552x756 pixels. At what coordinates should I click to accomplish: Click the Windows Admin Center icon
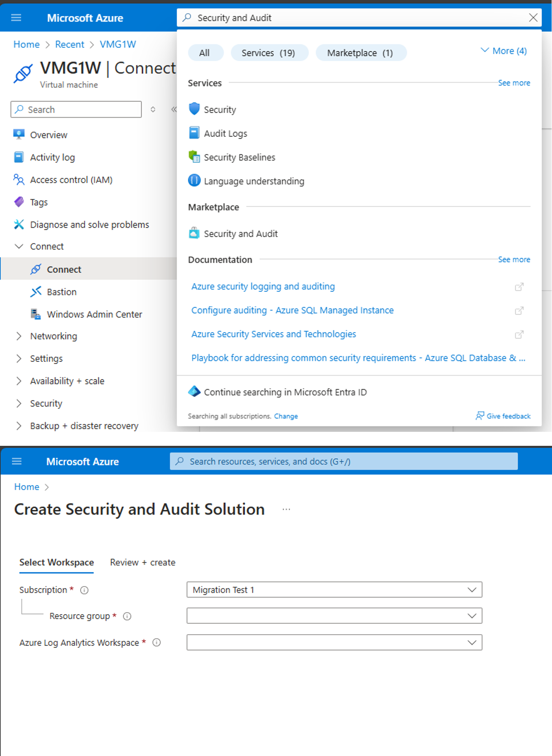pos(36,314)
